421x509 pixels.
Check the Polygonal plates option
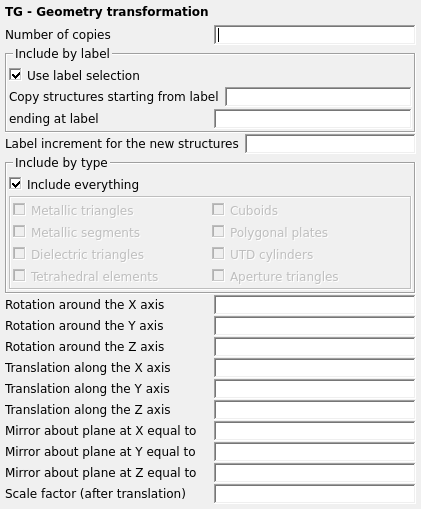pos(218,232)
